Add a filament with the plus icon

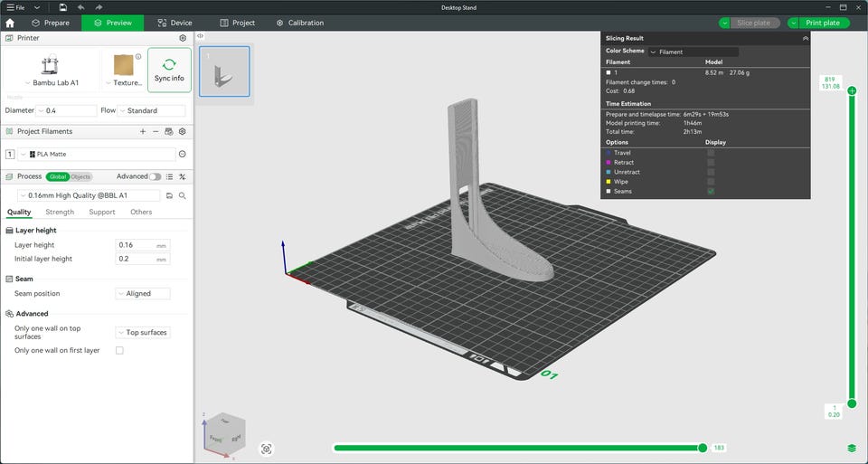142,132
